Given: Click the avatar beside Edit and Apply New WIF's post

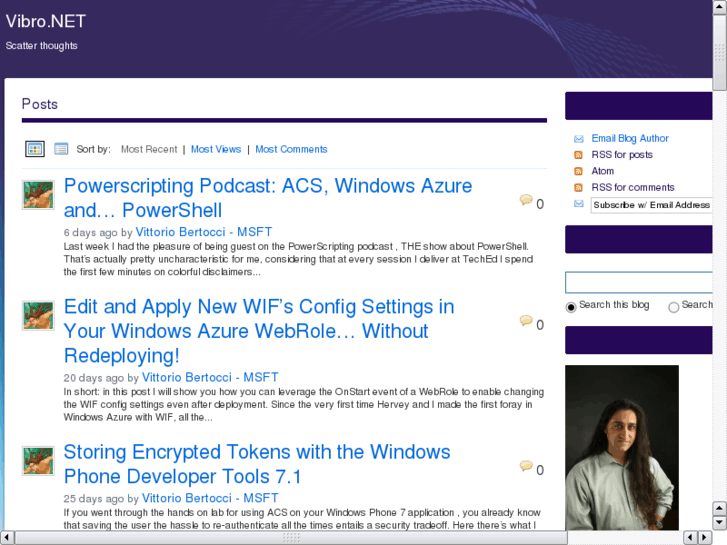Looking at the screenshot, I should 38,315.
